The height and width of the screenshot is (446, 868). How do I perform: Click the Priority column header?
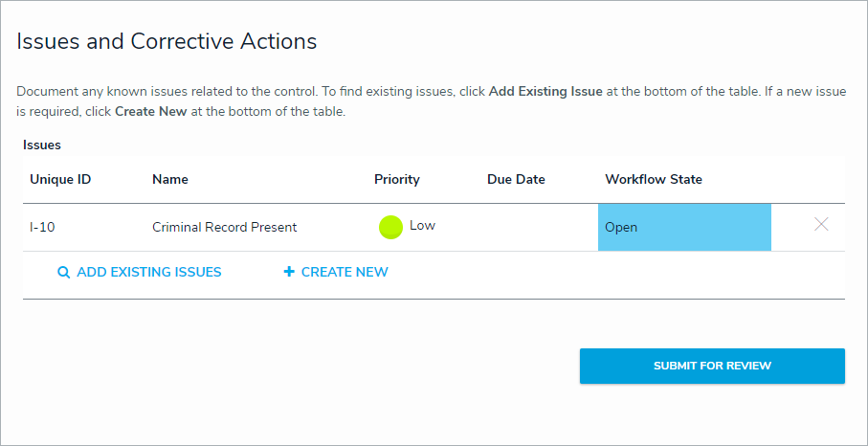[397, 179]
